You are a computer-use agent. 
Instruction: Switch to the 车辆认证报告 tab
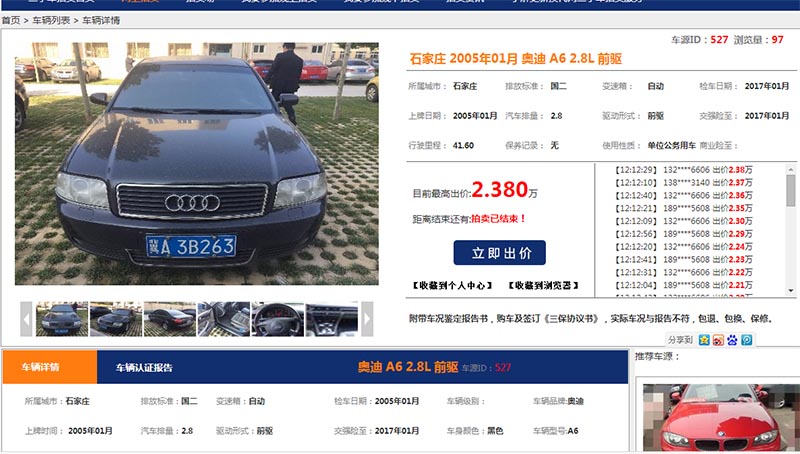[144, 368]
